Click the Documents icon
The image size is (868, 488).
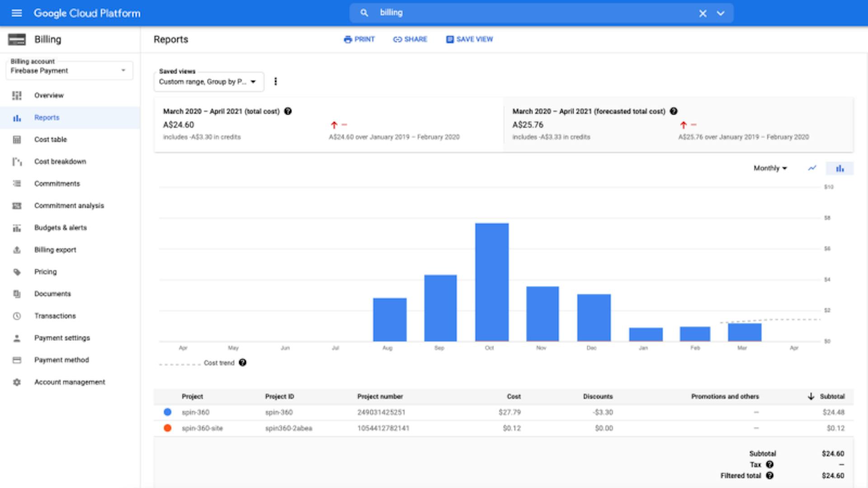(x=17, y=294)
